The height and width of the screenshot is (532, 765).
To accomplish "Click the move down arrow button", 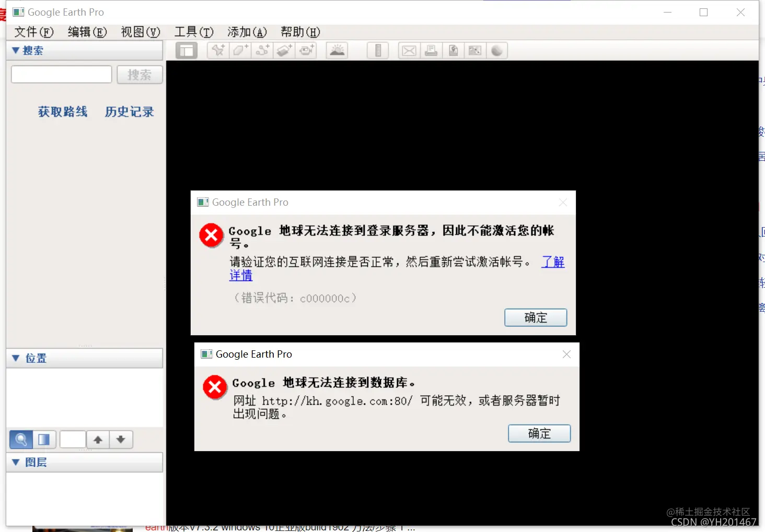I will pos(121,440).
